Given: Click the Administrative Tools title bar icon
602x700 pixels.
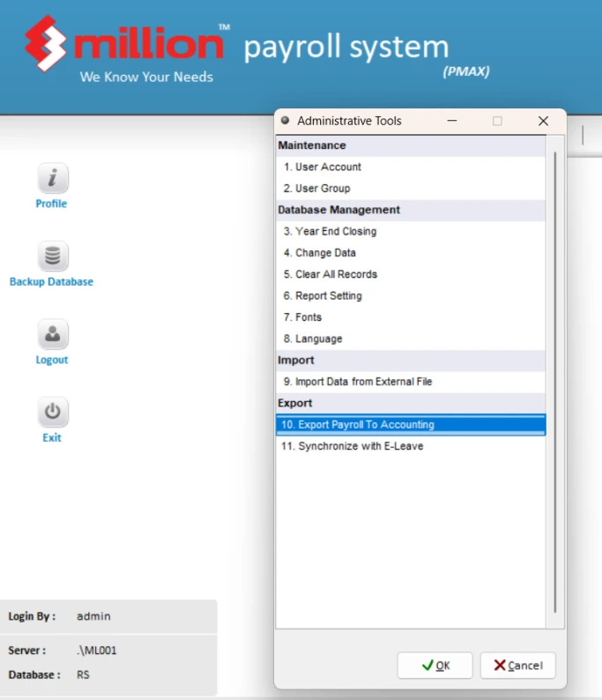Looking at the screenshot, I should tap(285, 121).
